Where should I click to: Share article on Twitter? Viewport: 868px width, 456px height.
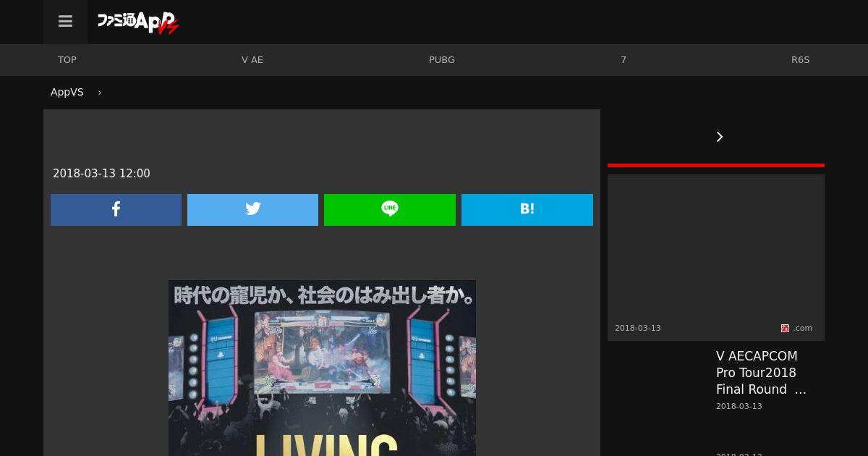252,210
